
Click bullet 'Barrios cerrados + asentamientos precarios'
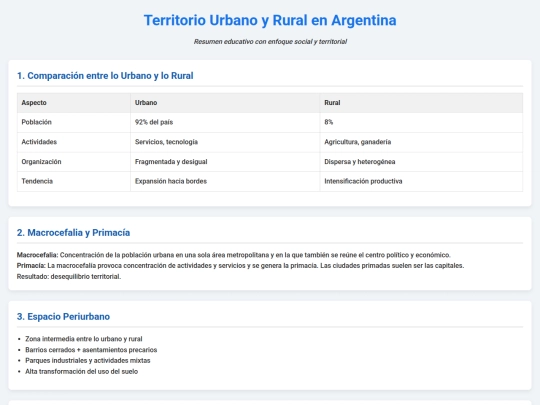(x=91, y=350)
